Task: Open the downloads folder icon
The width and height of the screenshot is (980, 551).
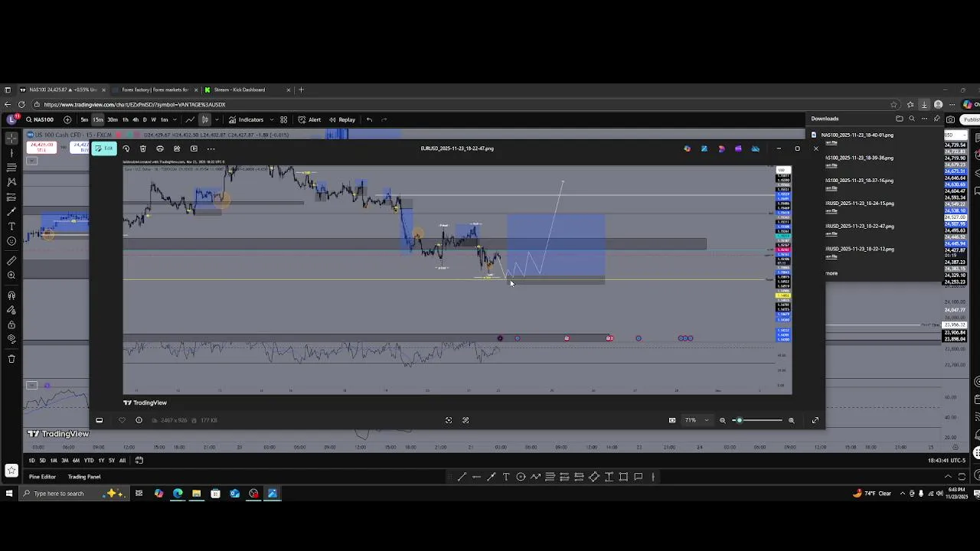Action: (900, 119)
